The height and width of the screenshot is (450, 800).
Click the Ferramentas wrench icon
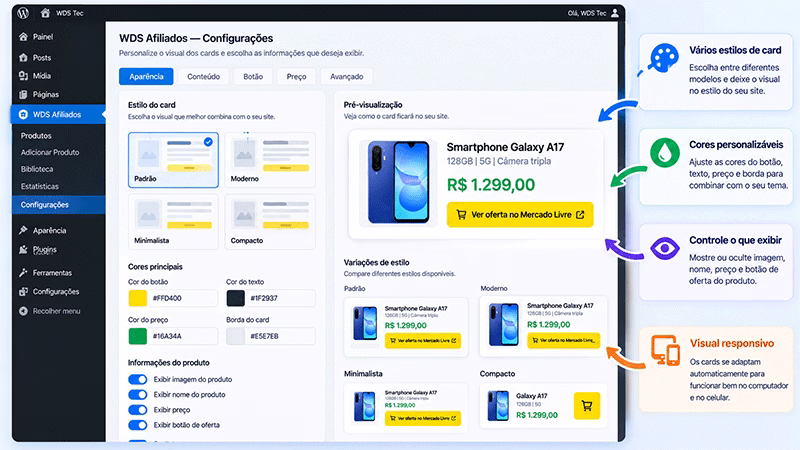[23, 273]
